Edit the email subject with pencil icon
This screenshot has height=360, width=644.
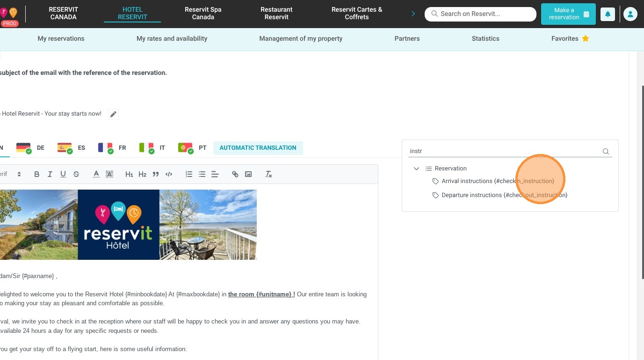113,114
